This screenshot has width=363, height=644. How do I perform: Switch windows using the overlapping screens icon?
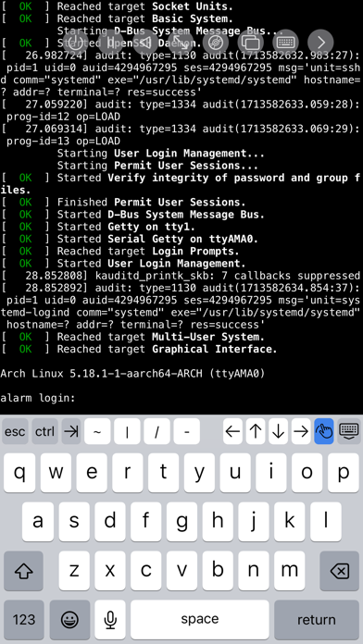[251, 42]
